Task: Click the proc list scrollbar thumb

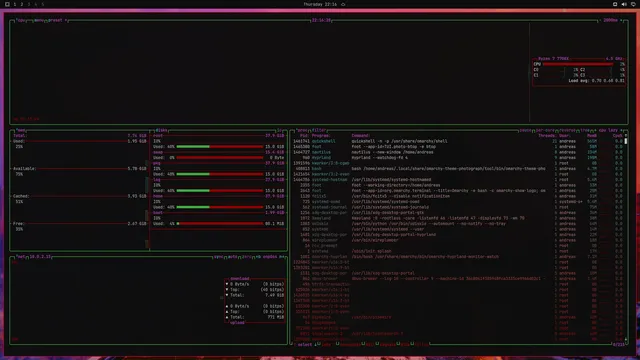Action: point(626,141)
